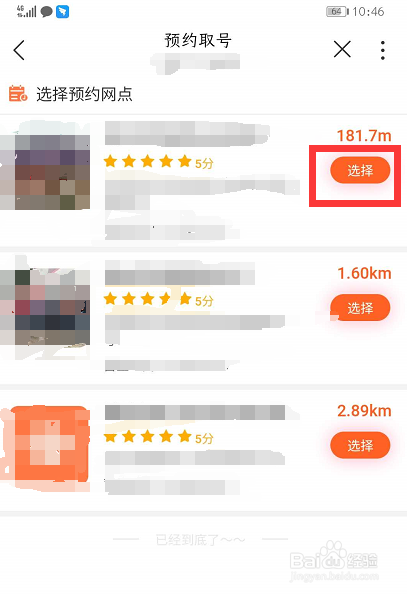Open the first branch's photo thumbnail
The image size is (407, 594).
click(45, 172)
